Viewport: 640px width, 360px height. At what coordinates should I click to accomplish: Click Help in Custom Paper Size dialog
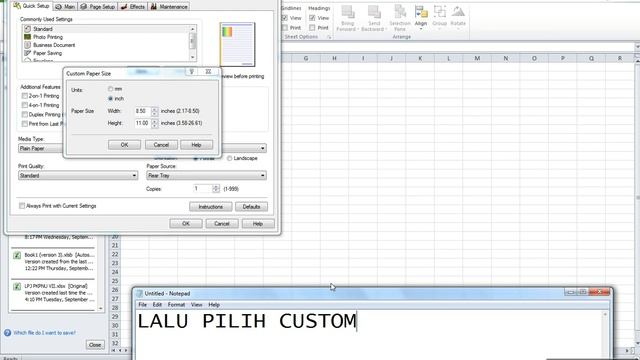[x=196, y=145]
